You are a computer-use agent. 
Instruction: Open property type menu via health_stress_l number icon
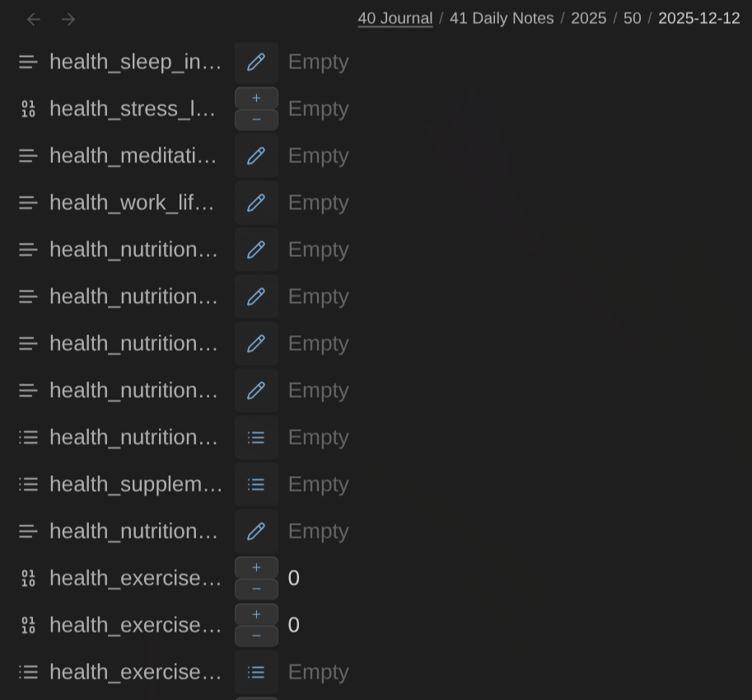click(x=28, y=110)
